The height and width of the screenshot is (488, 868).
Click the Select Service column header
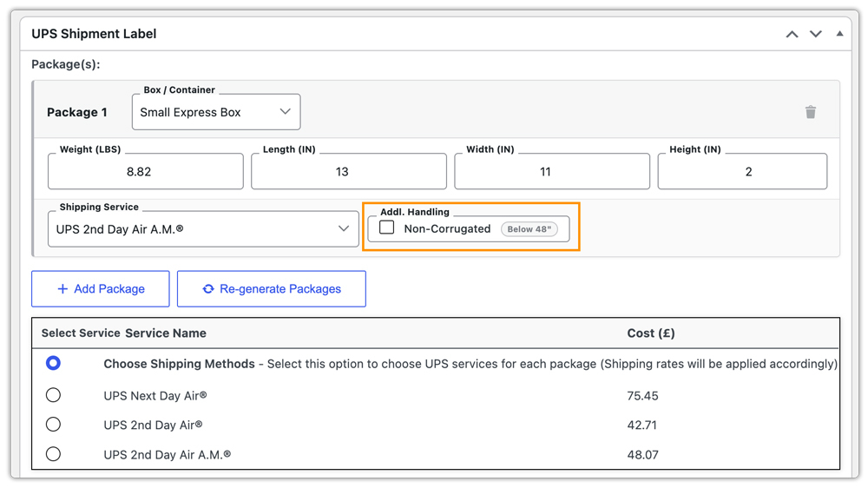(x=81, y=333)
